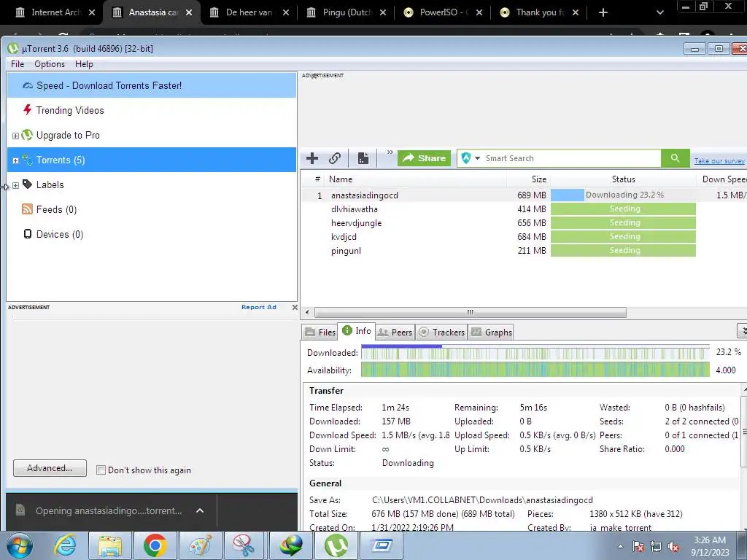The width and height of the screenshot is (747, 560).
Task: Switch to the De heer van browser tab
Action: pyautogui.click(x=249, y=12)
